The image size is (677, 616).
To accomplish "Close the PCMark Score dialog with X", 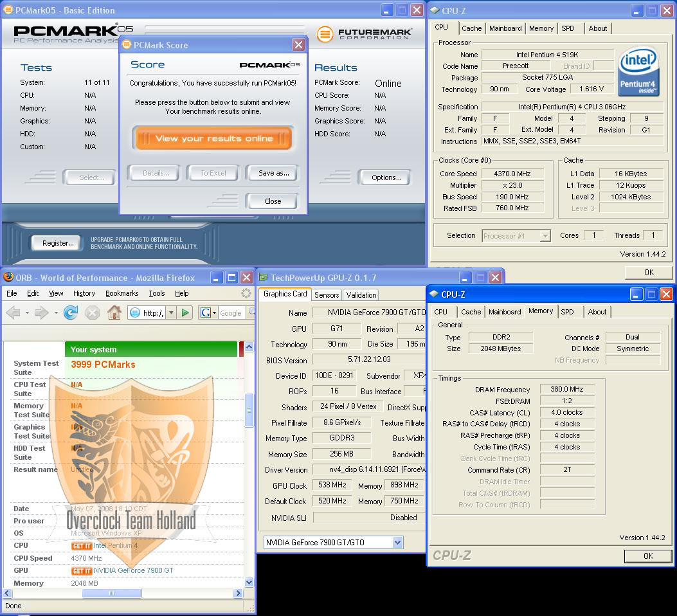I will [298, 45].
